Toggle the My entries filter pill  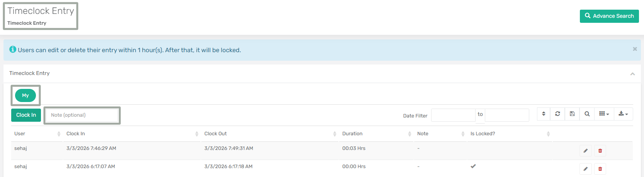[25, 95]
